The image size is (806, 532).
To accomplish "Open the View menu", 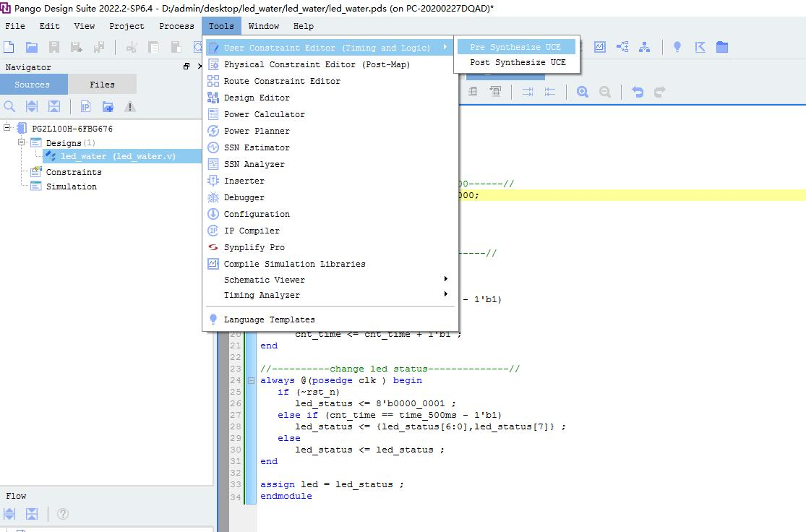I will coord(85,26).
